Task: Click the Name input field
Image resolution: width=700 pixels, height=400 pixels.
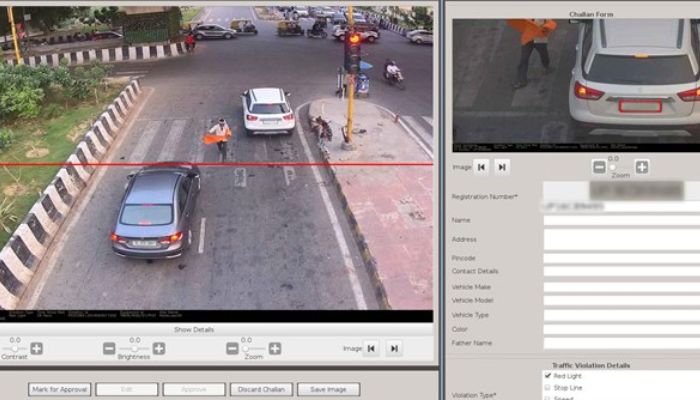Action: tap(621, 220)
